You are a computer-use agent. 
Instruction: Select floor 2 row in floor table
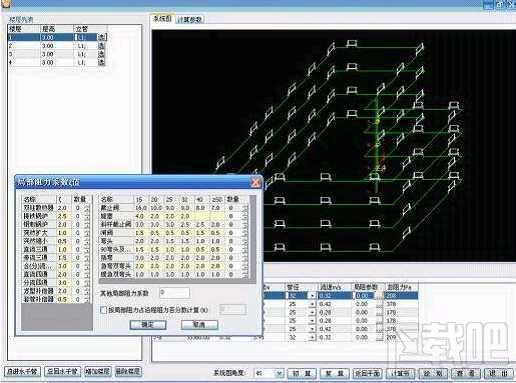(x=57, y=46)
